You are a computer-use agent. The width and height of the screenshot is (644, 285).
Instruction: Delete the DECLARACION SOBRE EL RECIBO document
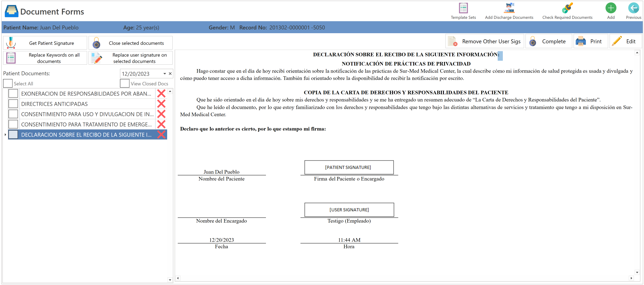point(161,134)
